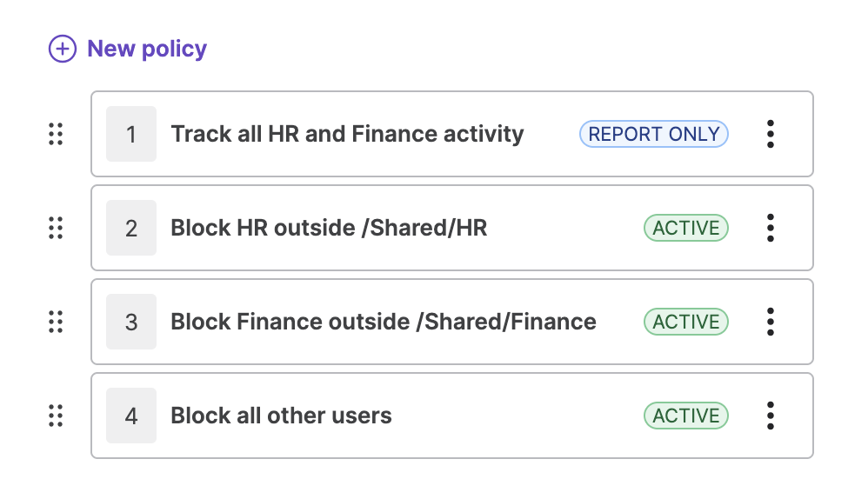Click ACTIVE badge on Block all other users

pyautogui.click(x=686, y=416)
